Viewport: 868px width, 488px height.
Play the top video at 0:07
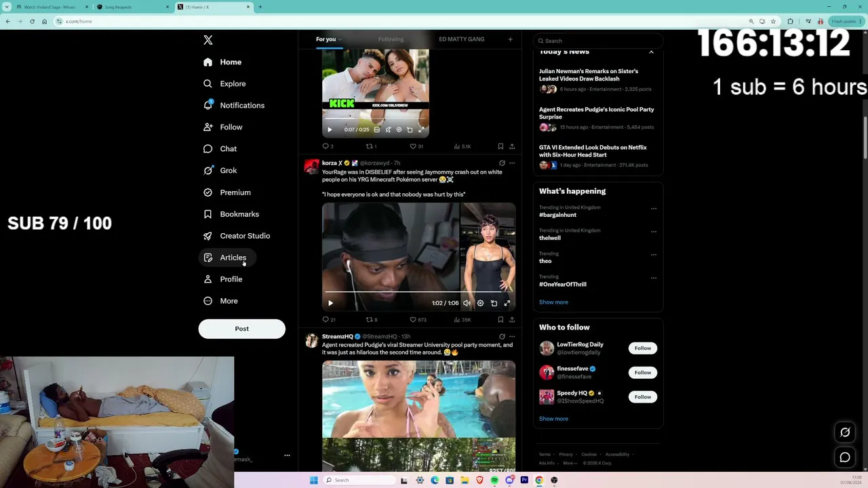click(330, 129)
